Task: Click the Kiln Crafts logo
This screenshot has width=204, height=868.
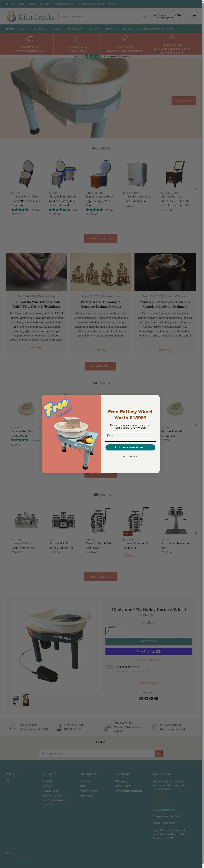Action: (30, 16)
